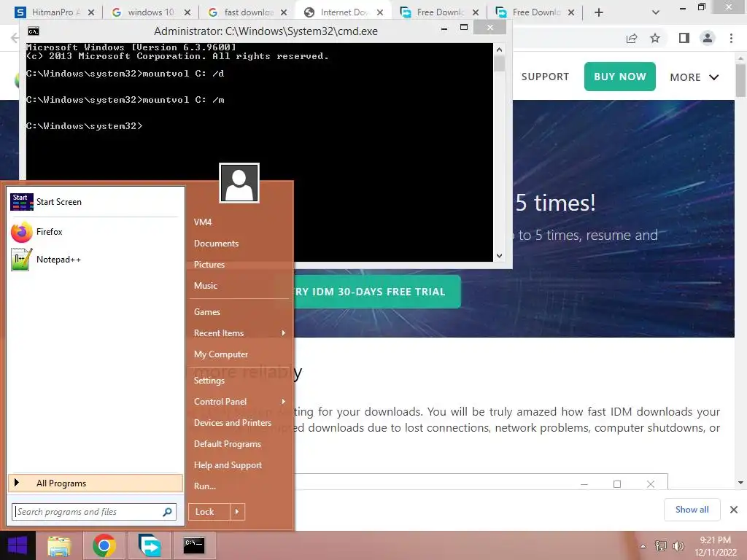Click the BUY NOW button
Image resolution: width=747 pixels, height=560 pixels.
620,77
